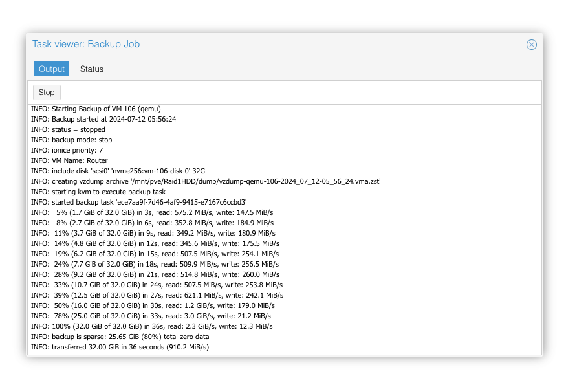Click the 28% progress log line
The width and height of the screenshot is (588, 387).
coord(155,274)
